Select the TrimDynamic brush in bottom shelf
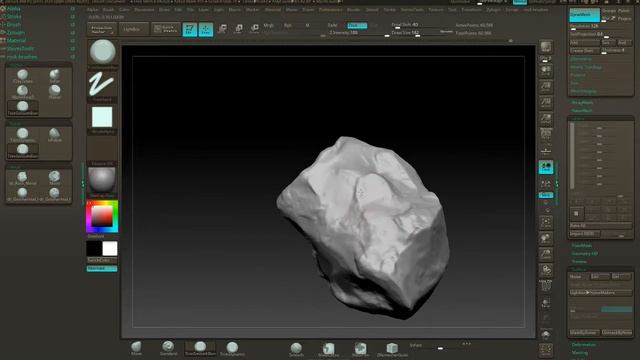Image resolution: width=640 pixels, height=360 pixels. (x=232, y=348)
